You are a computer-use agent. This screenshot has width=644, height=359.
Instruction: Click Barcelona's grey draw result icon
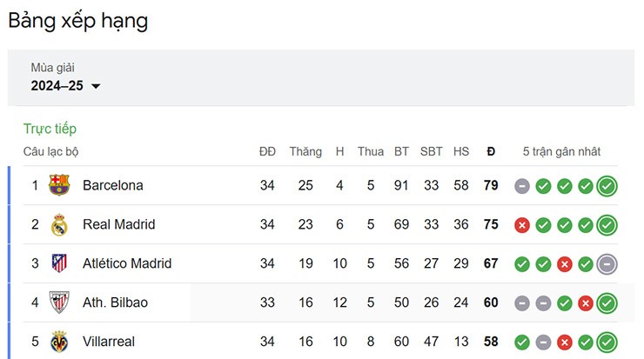(x=522, y=186)
